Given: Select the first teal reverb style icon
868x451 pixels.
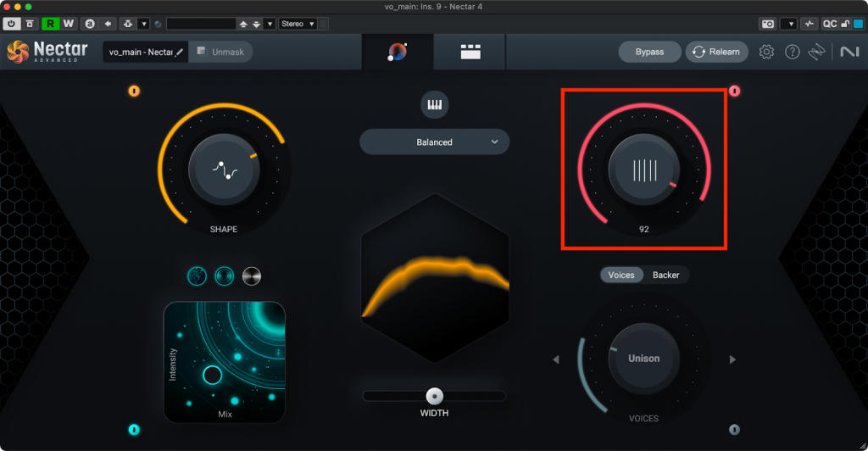Looking at the screenshot, I should tap(197, 276).
